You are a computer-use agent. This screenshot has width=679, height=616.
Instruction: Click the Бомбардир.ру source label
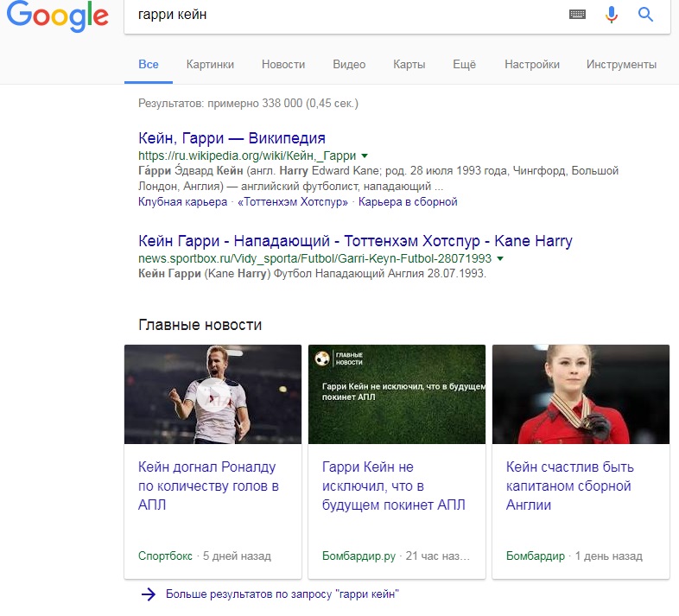pos(359,556)
